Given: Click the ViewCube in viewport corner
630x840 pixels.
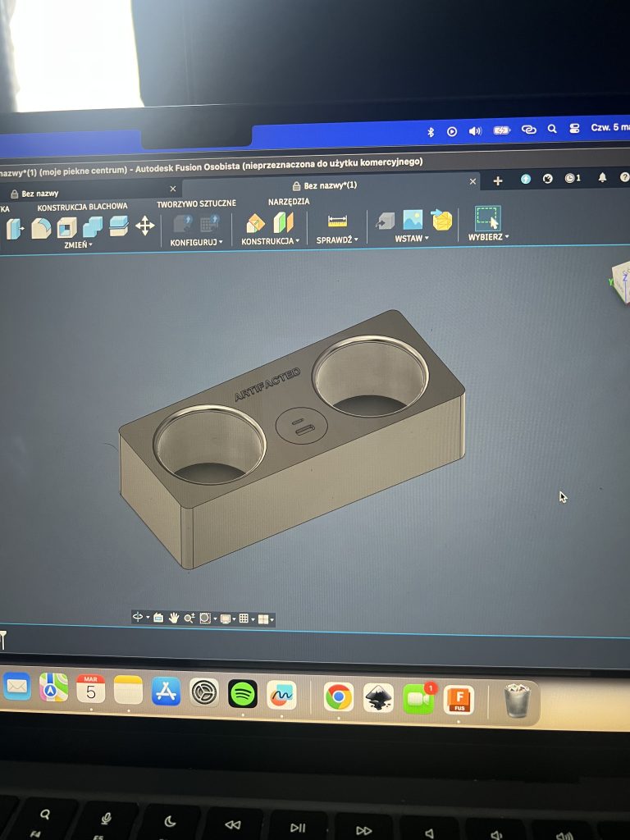Looking at the screenshot, I should pyautogui.click(x=622, y=281).
